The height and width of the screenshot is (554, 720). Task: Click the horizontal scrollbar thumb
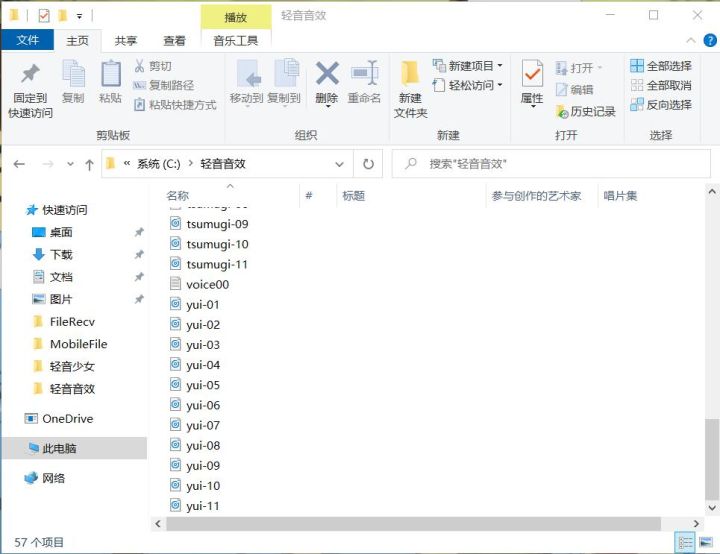click(x=413, y=523)
